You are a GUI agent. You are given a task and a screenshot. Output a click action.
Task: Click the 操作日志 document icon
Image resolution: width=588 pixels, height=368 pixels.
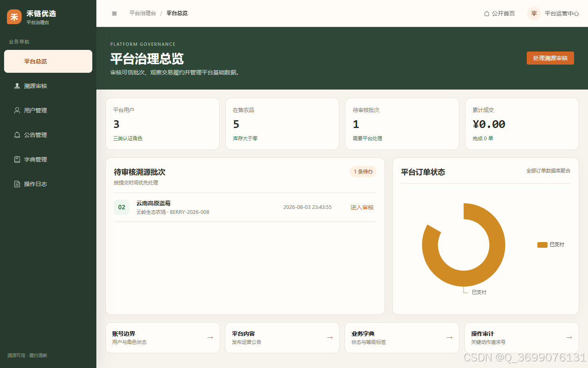[x=17, y=184]
